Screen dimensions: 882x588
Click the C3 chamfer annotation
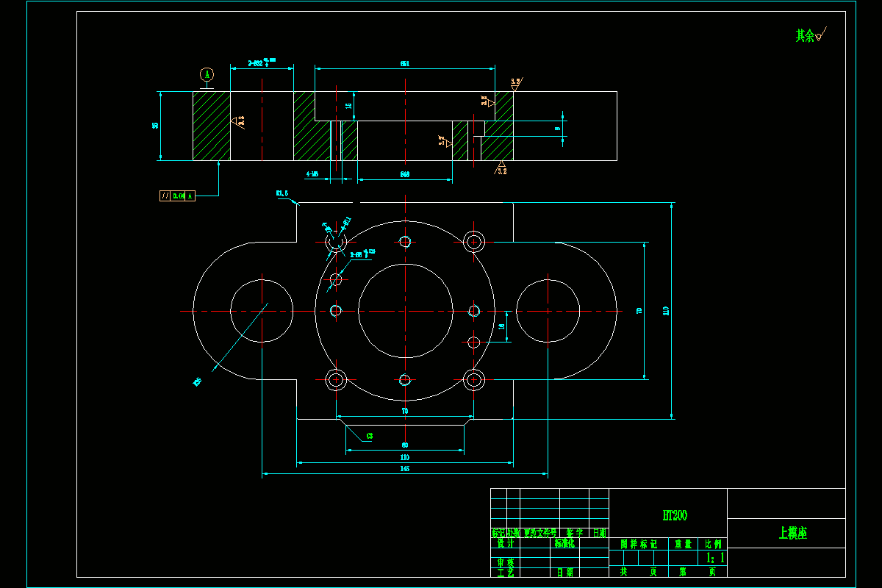click(370, 436)
